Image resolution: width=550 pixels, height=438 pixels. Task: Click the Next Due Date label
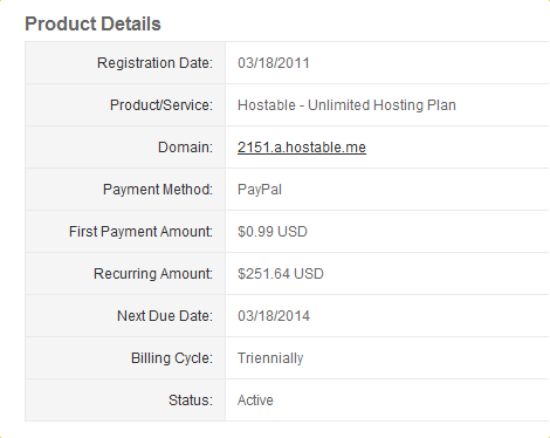click(x=165, y=316)
